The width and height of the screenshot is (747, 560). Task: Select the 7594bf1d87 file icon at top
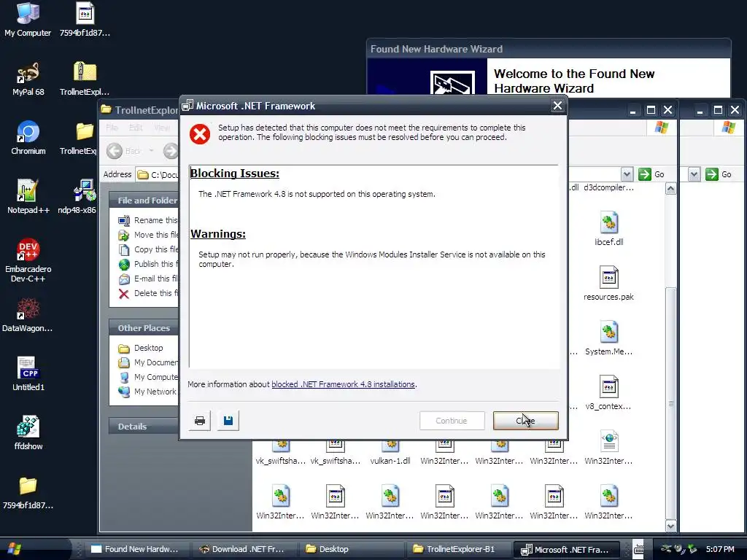[x=85, y=19]
